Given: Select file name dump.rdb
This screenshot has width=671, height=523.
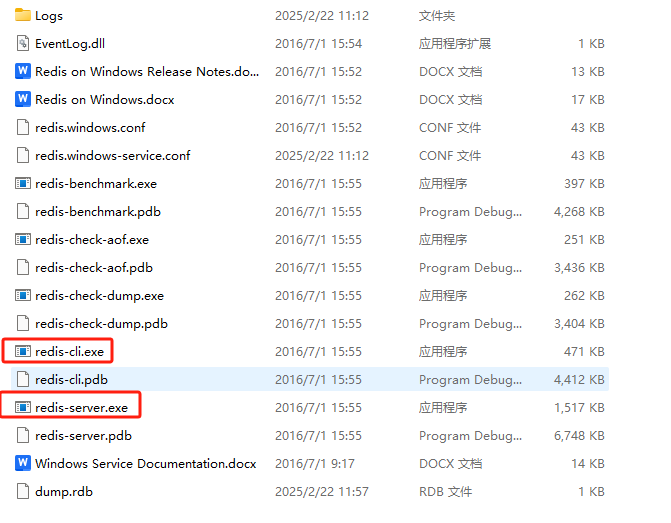Looking at the screenshot, I should (64, 492).
